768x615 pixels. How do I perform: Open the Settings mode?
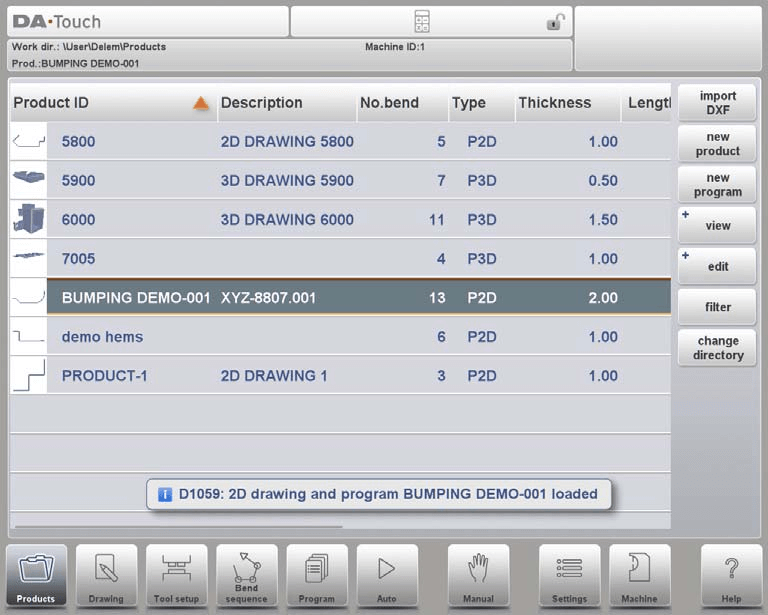pos(569,576)
